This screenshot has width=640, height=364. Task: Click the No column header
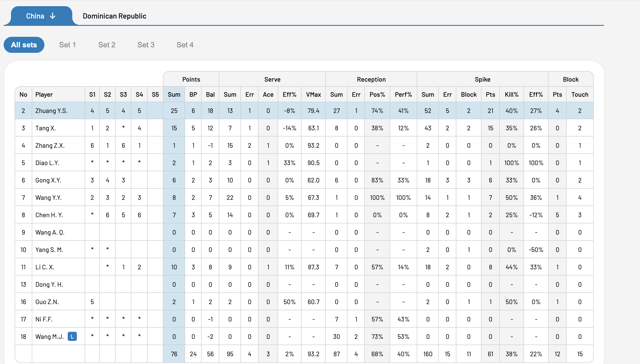coord(23,94)
